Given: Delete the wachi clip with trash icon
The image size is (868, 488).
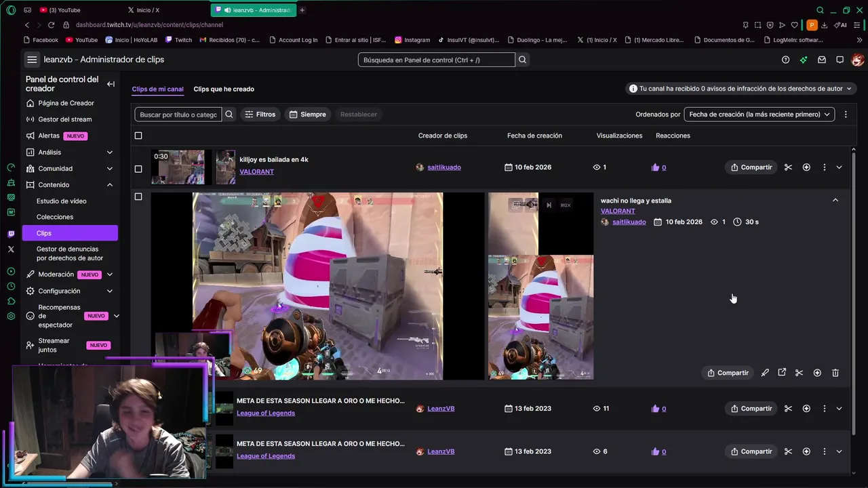Looking at the screenshot, I should pos(835,373).
